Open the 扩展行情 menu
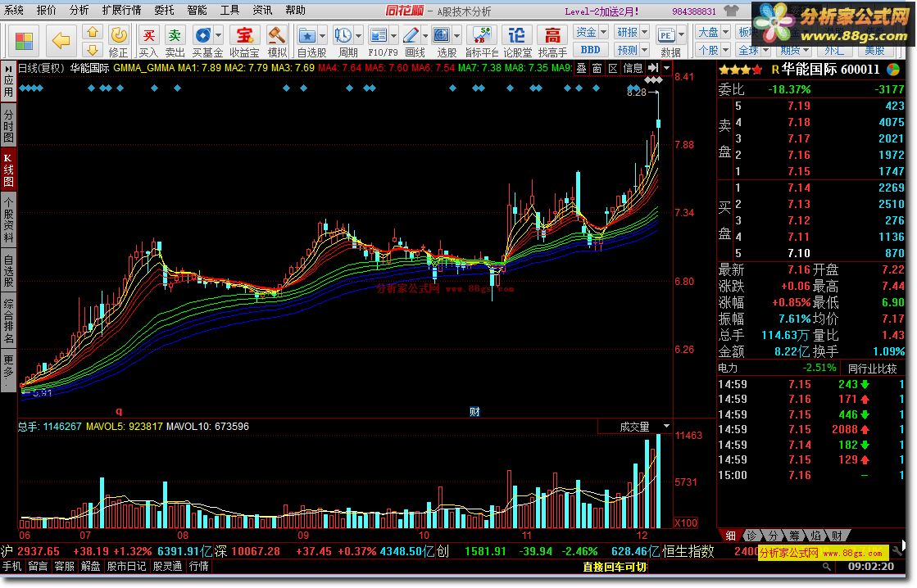 (121, 10)
